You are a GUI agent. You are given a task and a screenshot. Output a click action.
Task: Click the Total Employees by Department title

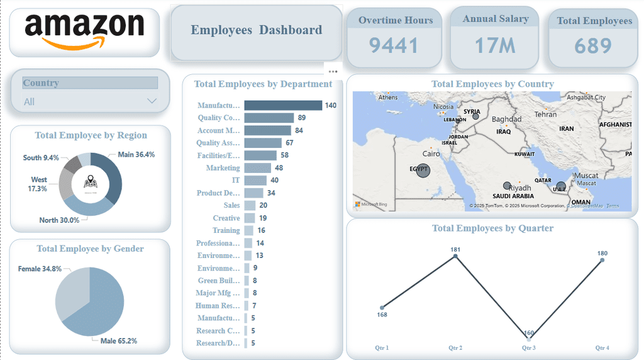[263, 84]
